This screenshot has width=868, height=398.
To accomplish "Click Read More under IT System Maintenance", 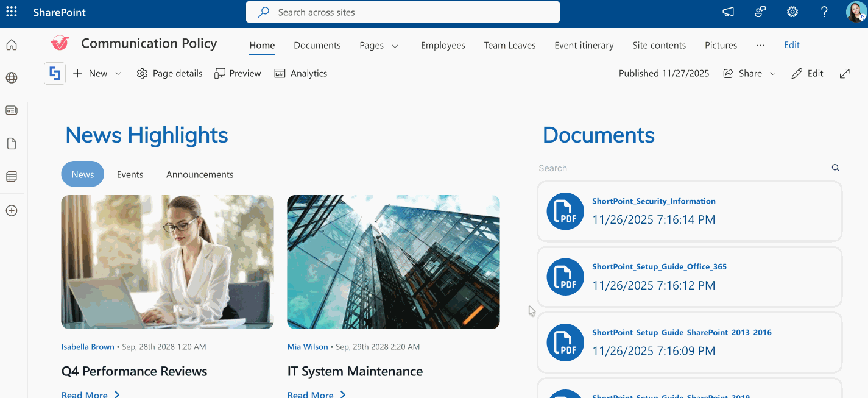I will pyautogui.click(x=317, y=394).
